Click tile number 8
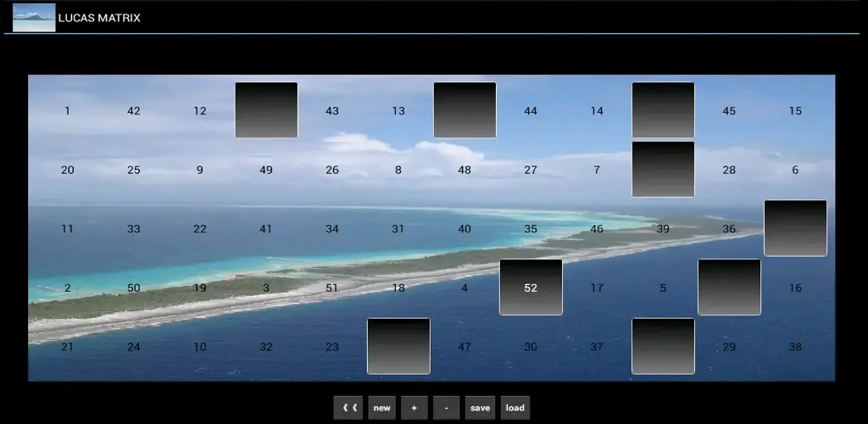 click(x=398, y=170)
